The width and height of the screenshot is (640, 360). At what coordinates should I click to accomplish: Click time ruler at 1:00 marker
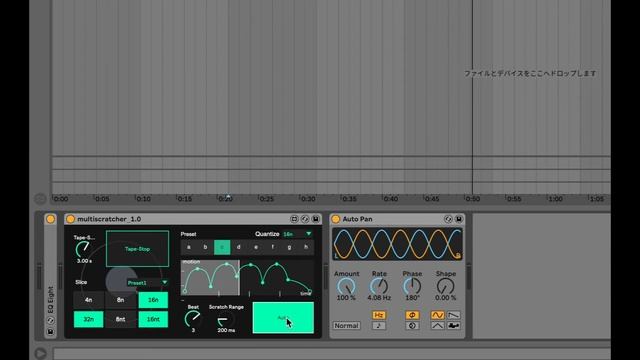click(x=555, y=199)
